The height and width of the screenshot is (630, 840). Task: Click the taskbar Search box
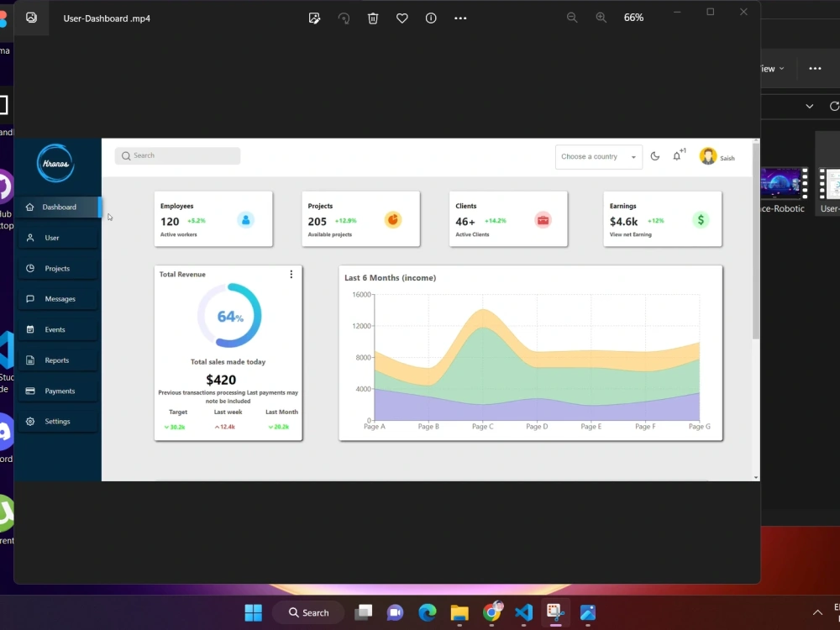pyautogui.click(x=308, y=612)
